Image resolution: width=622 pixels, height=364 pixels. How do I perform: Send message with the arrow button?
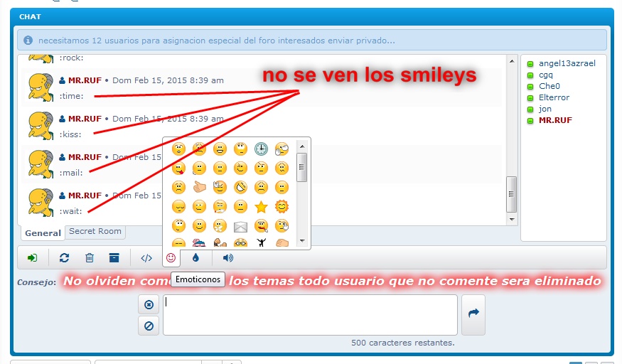[x=473, y=312]
